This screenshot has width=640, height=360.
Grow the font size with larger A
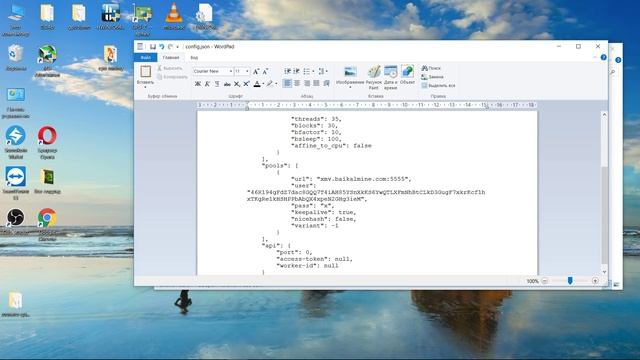click(256, 71)
